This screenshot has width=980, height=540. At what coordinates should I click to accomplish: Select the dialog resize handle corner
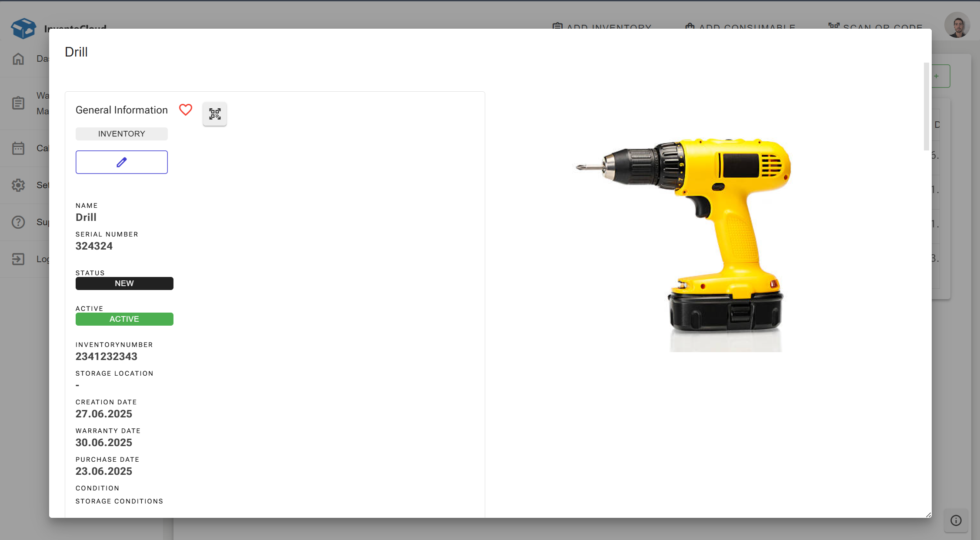click(928, 515)
